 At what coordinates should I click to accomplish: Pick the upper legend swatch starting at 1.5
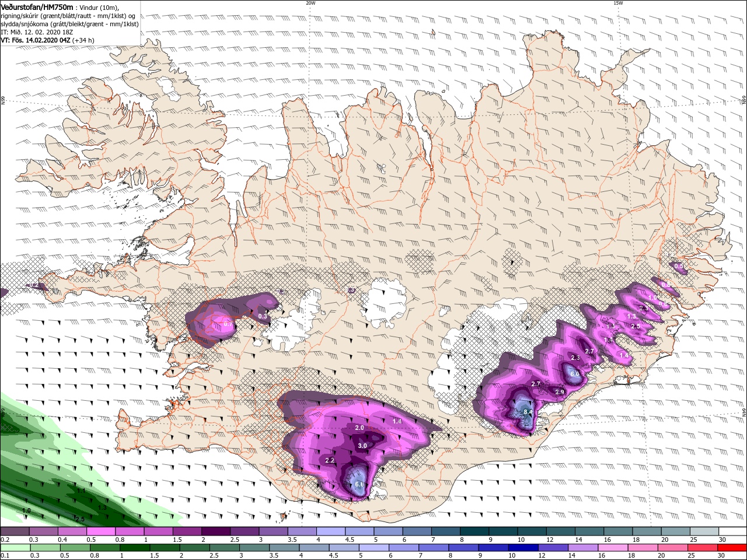pyautogui.click(x=187, y=531)
